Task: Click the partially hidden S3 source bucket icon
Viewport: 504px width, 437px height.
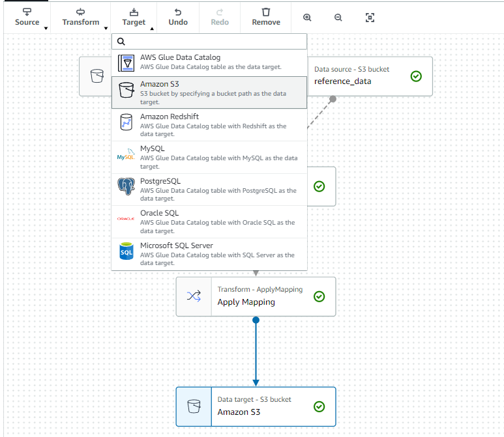Action: (x=96, y=76)
